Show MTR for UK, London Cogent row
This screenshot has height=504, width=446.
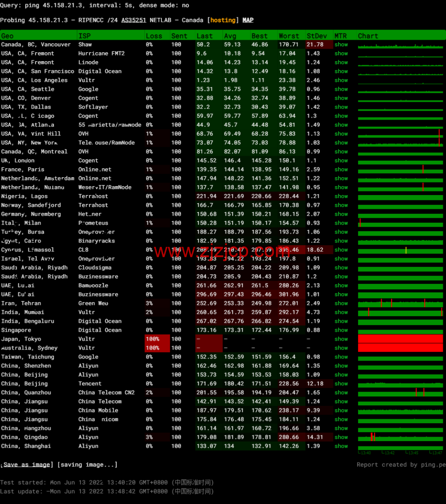(x=341, y=161)
